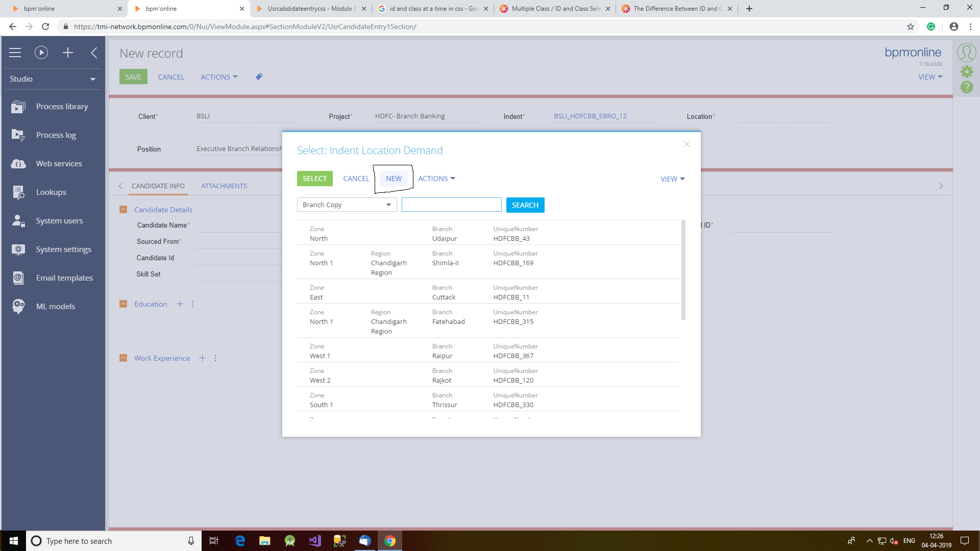Collapse the Candidate Details group
Viewport: 980px width, 551px height.
123,210
